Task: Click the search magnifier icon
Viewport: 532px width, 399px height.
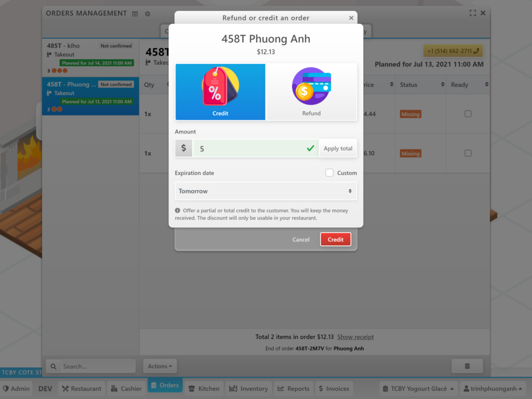Action: point(54,366)
